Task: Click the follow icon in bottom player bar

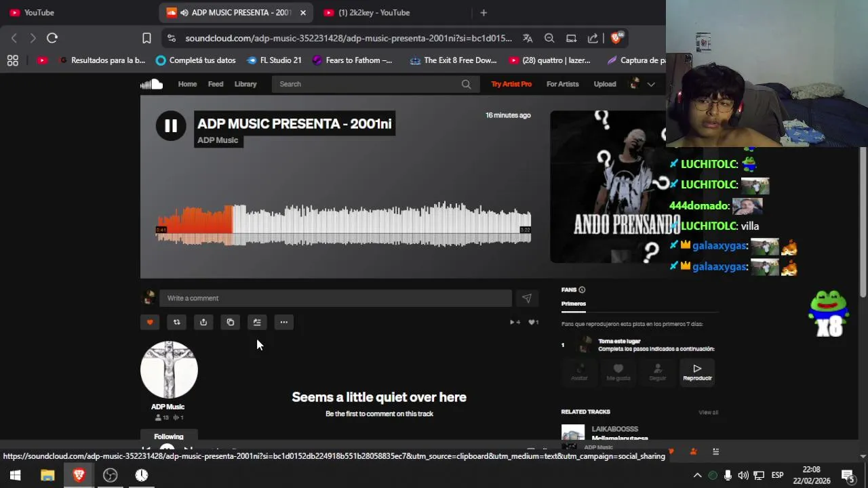Action: tap(693, 451)
